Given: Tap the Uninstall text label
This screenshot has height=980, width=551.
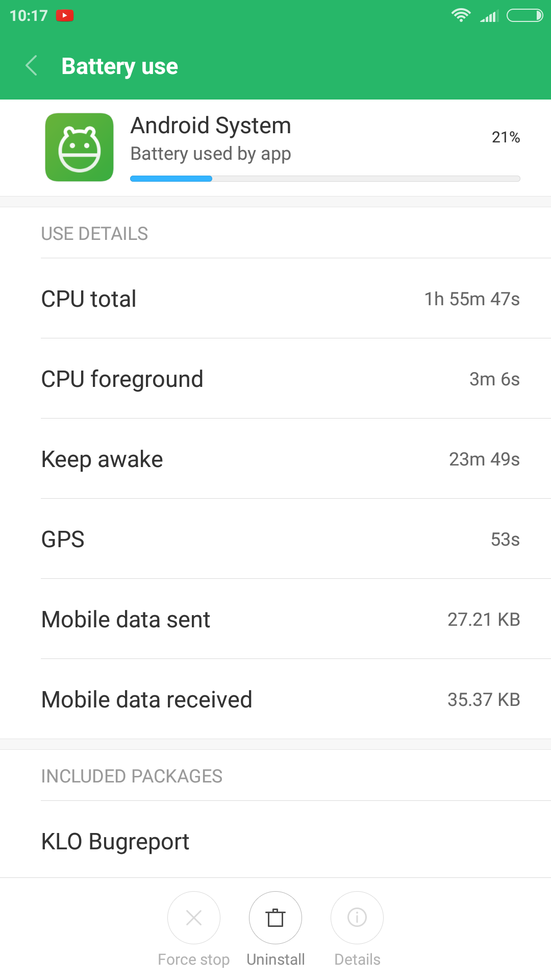Looking at the screenshot, I should coord(275,960).
